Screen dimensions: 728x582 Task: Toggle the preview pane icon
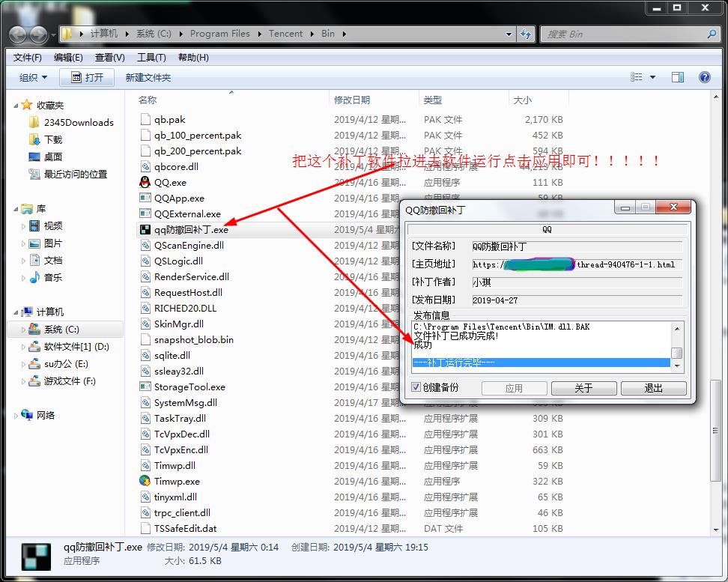tap(678, 77)
